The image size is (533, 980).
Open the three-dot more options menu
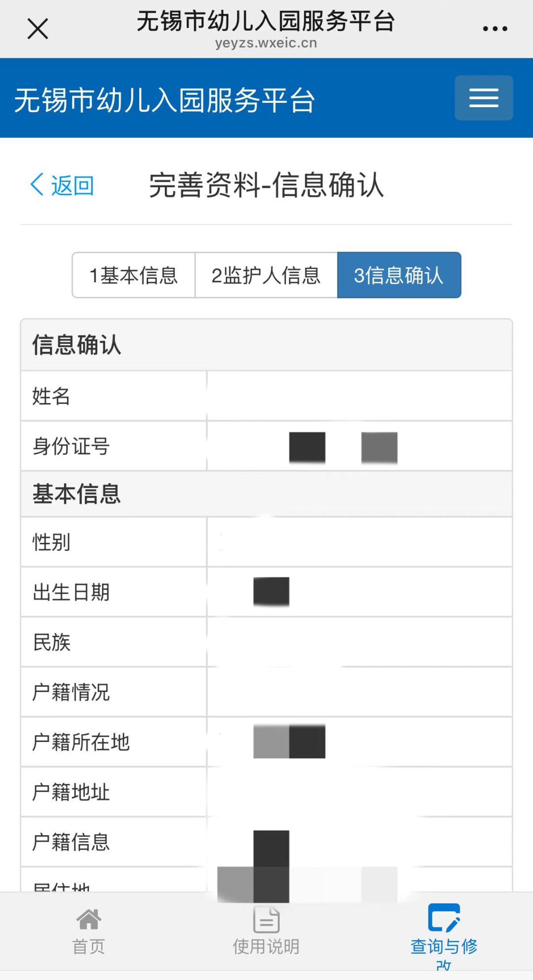click(495, 29)
